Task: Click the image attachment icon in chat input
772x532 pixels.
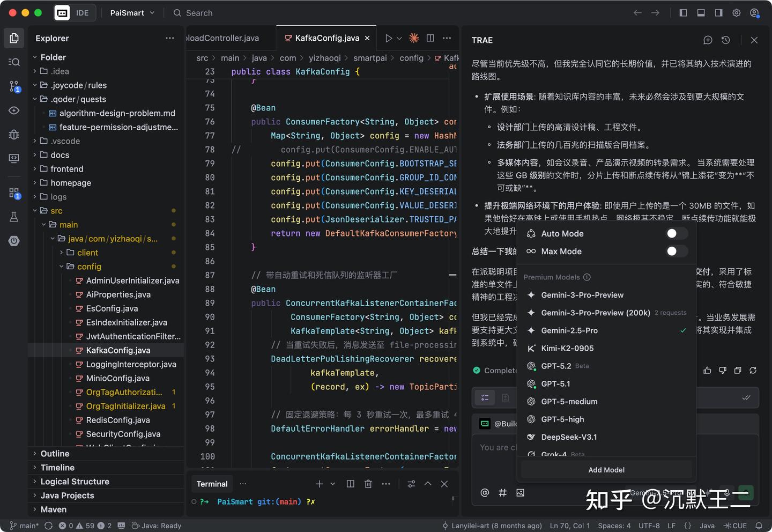Action: [x=521, y=493]
